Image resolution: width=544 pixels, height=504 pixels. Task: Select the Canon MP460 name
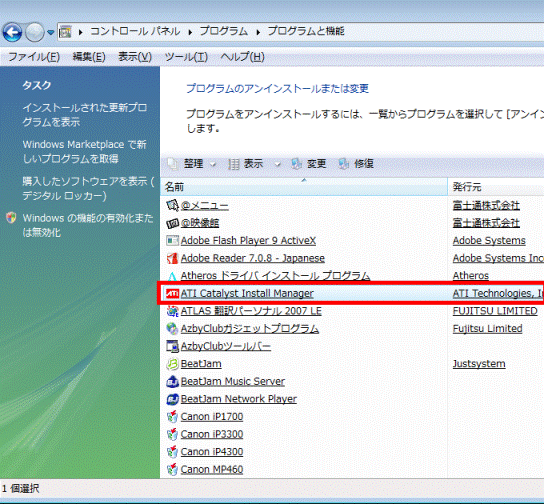(212, 469)
